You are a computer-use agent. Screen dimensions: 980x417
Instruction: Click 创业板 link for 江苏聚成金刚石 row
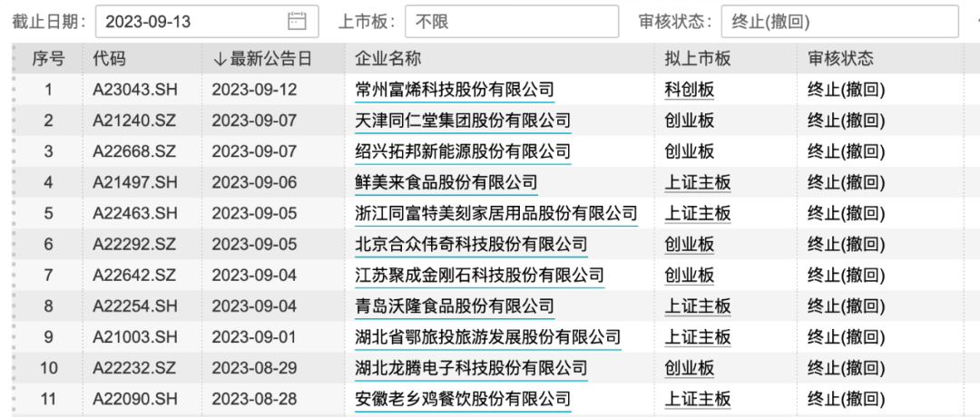click(x=690, y=276)
